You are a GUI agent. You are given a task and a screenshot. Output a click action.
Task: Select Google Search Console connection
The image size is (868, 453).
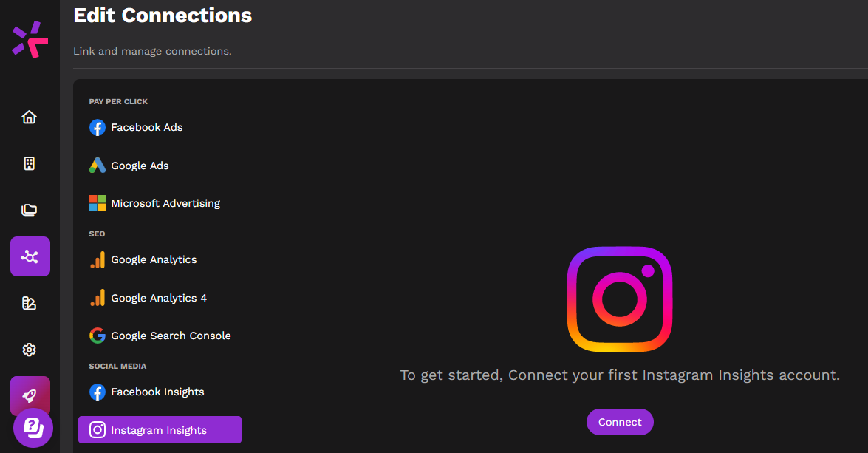[160, 336]
